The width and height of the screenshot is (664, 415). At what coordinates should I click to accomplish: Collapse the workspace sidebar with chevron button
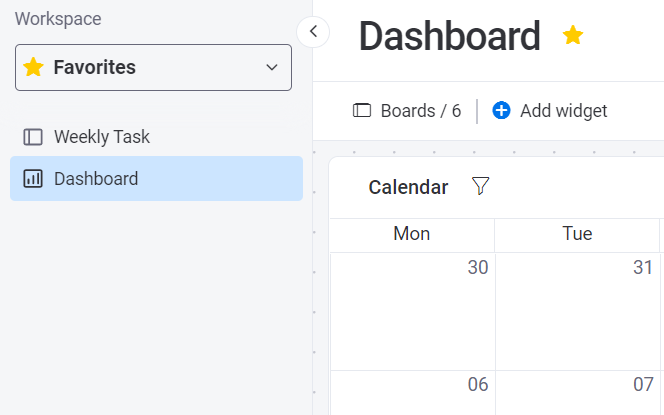click(313, 31)
